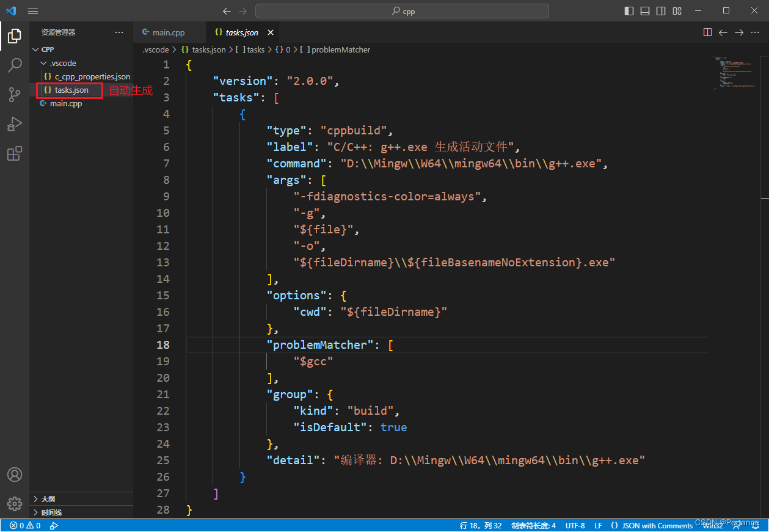Toggle bottom panel layout icon
The height and width of the screenshot is (532, 769).
645,11
